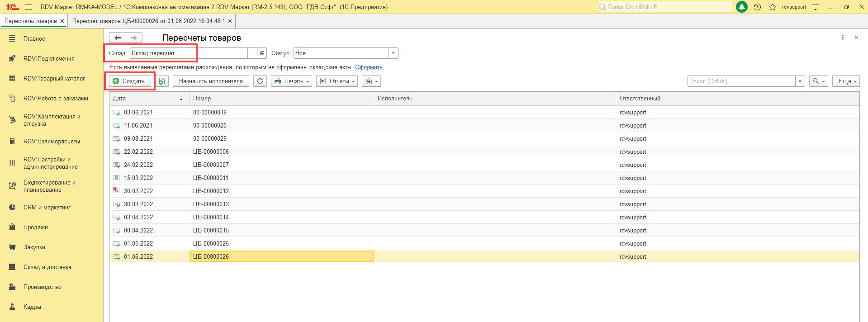Close the Пересчеты товаров tab
The height and width of the screenshot is (322, 868).
pos(62,21)
